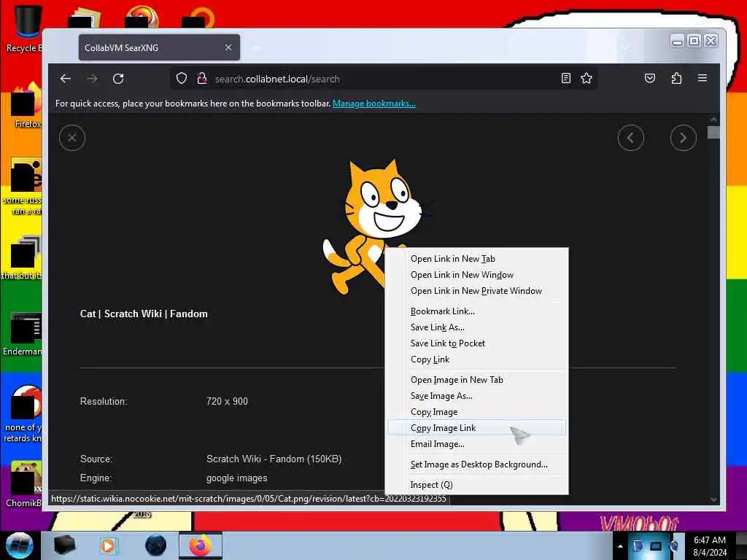Show hidden tray icons arrow
The width and height of the screenshot is (747, 560).
[x=620, y=546]
